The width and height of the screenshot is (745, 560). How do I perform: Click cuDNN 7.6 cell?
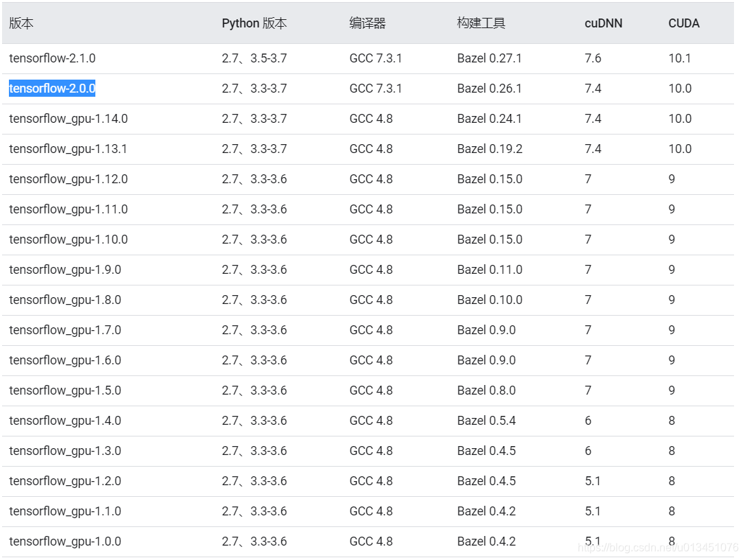593,58
